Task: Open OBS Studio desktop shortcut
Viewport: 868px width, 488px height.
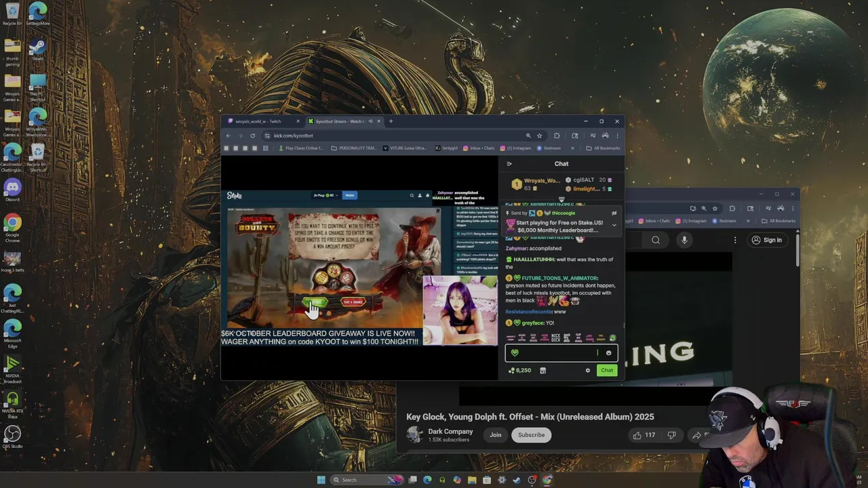Action: 12,437
